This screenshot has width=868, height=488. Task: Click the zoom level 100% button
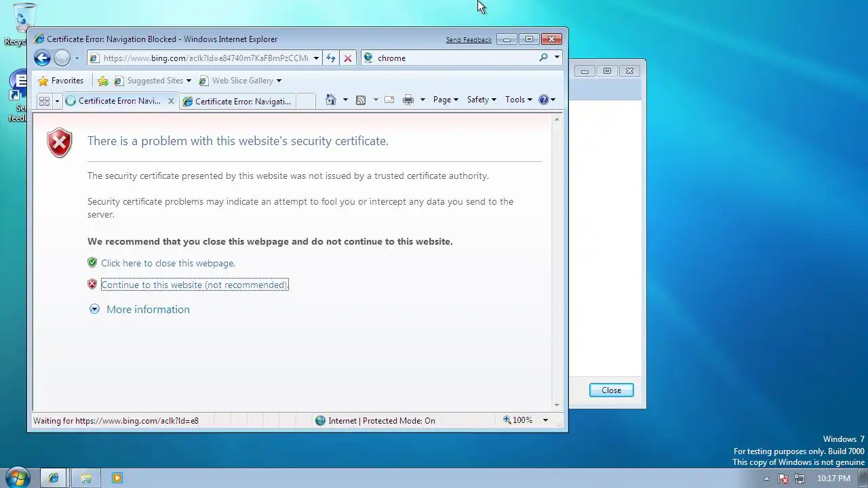(x=518, y=420)
